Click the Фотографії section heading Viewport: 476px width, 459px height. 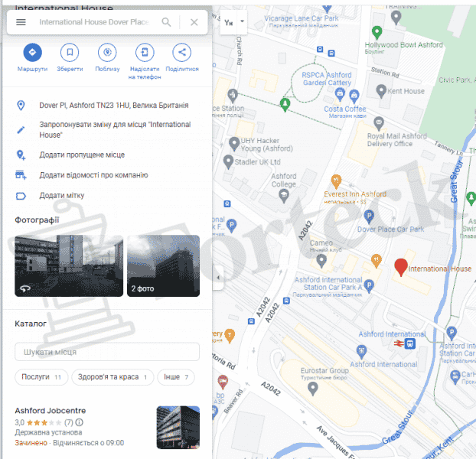click(x=37, y=220)
